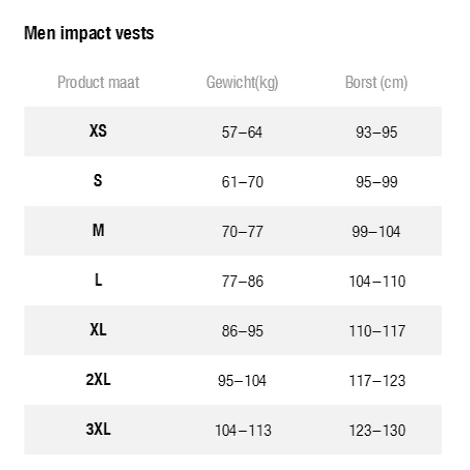Select the S size label
The width and height of the screenshot is (470, 470).
(98, 180)
